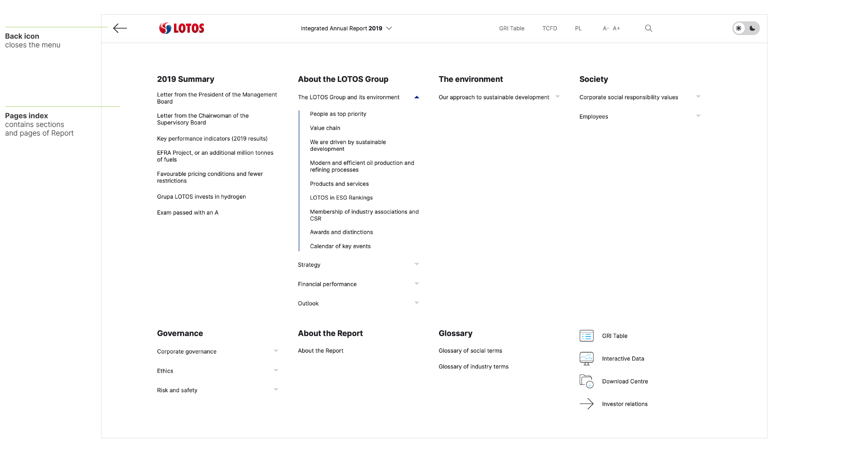Click the GRI Table list icon

coord(587,336)
